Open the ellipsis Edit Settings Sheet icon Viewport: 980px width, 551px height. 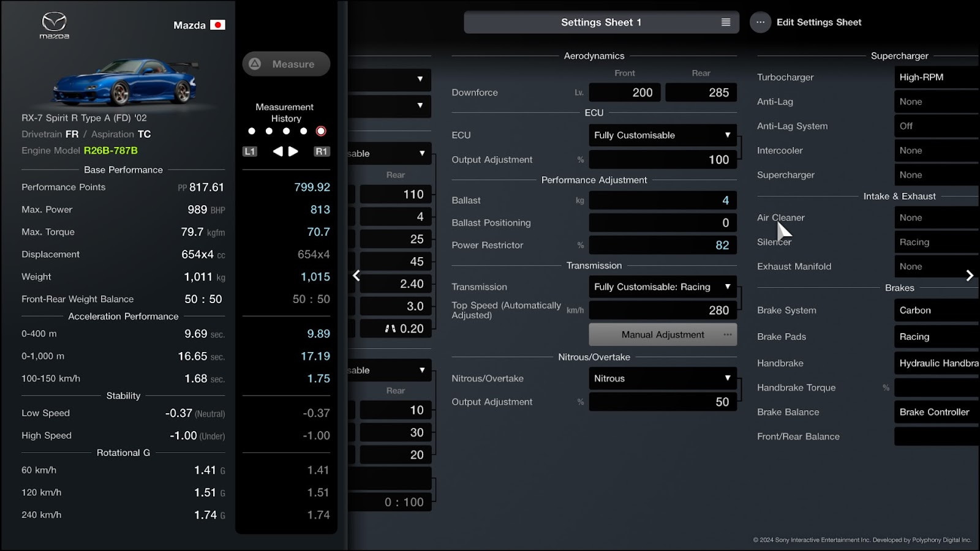tap(760, 22)
